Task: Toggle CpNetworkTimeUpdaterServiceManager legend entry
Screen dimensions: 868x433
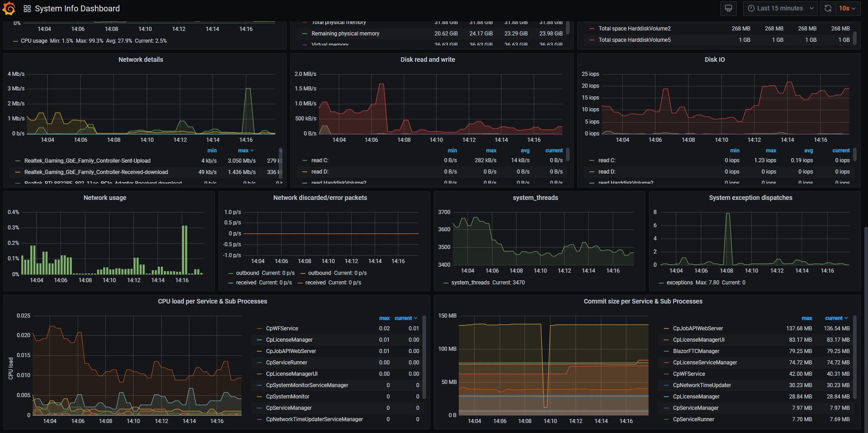Action: (x=314, y=419)
